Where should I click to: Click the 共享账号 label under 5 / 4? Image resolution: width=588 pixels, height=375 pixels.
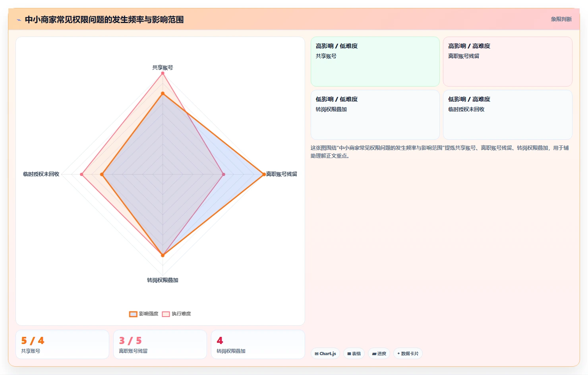(31, 351)
